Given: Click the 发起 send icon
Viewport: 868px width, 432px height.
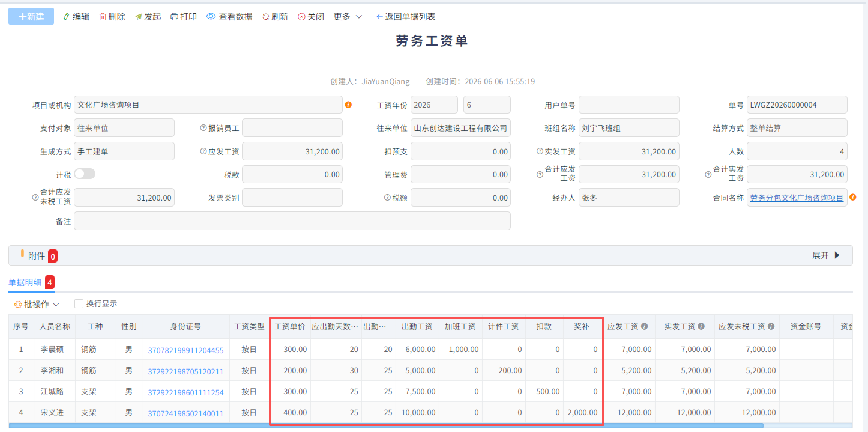Looking at the screenshot, I should 138,17.
